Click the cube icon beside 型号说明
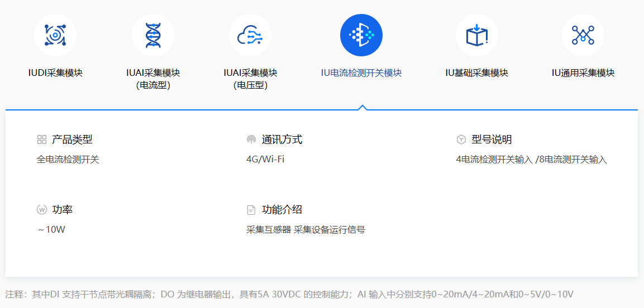 point(461,139)
